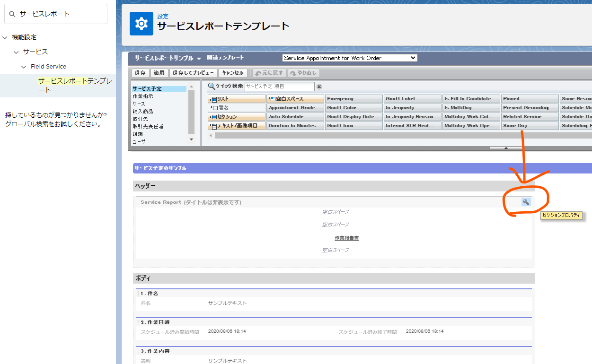Select the 空白スペース palette element

click(x=295, y=99)
